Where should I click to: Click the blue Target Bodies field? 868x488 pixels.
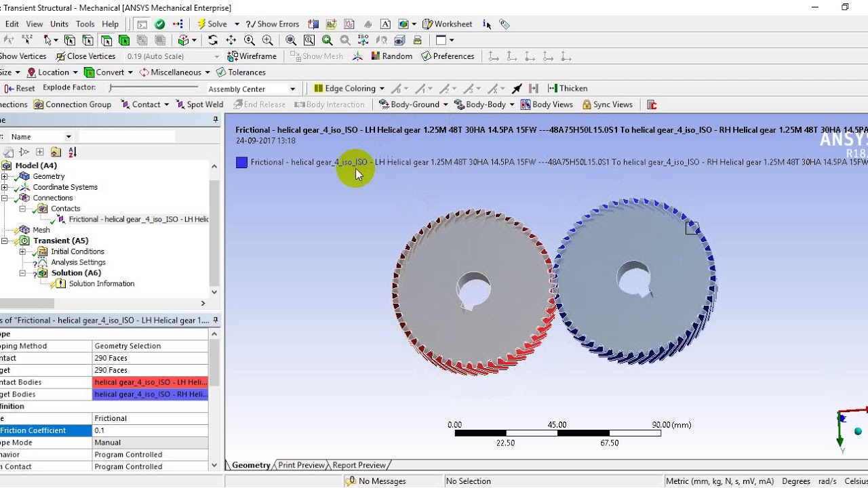[x=151, y=394]
